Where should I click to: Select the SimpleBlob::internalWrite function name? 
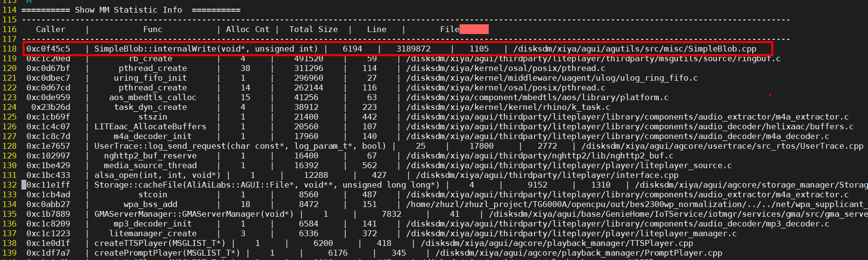pyautogui.click(x=206, y=49)
